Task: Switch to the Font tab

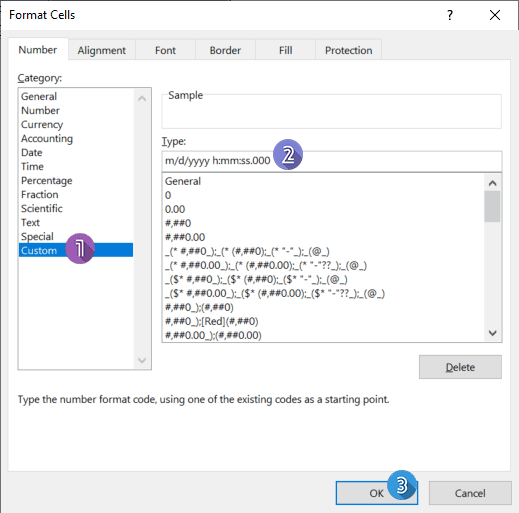Action: 165,50
